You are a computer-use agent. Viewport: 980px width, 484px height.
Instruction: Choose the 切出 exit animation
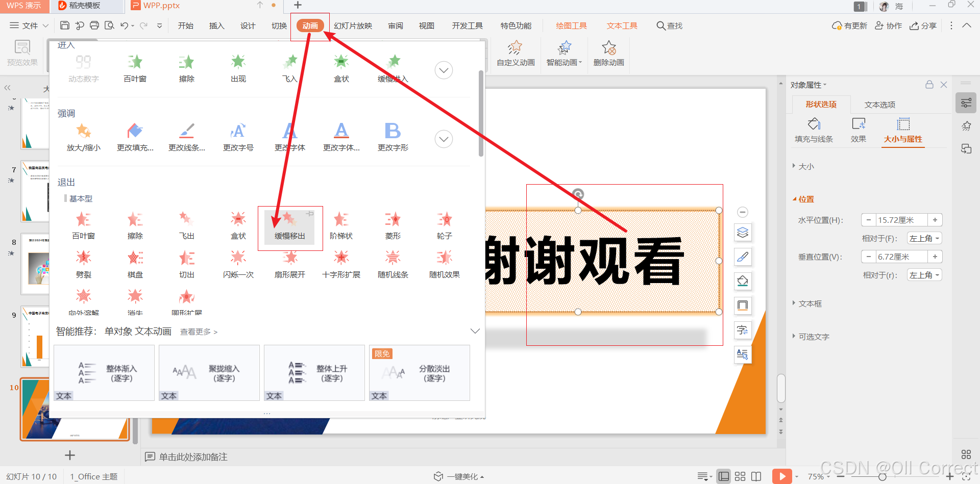tap(186, 264)
